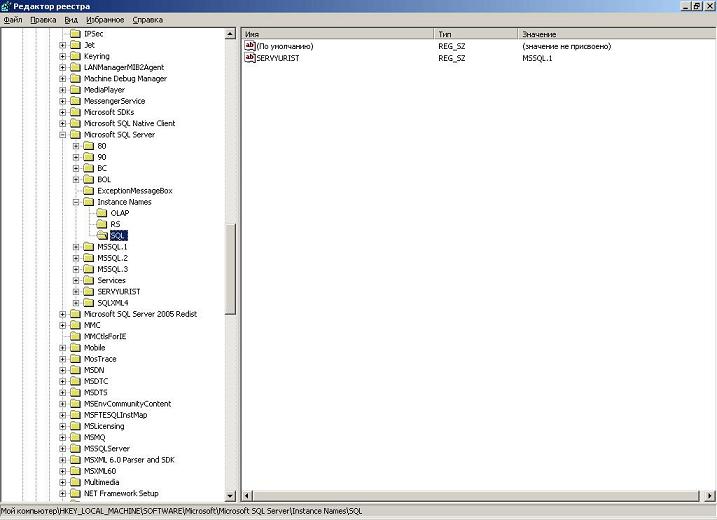Image resolution: width=717 pixels, height=520 pixels.
Task: Select the MessengerService key
Action: click(114, 101)
